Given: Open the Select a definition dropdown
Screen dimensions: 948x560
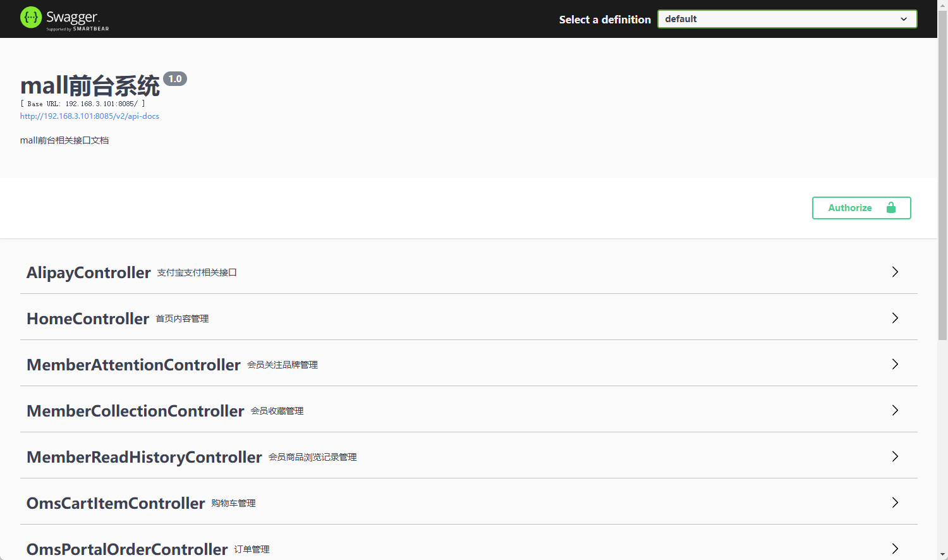Looking at the screenshot, I should pos(787,19).
